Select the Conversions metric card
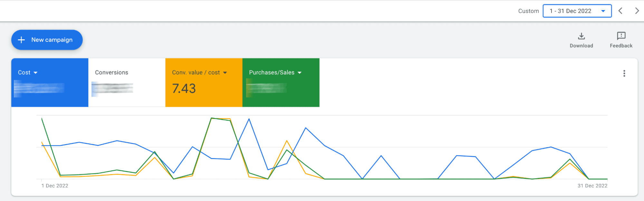Screen dimensions: 644x201 [x=127, y=83]
